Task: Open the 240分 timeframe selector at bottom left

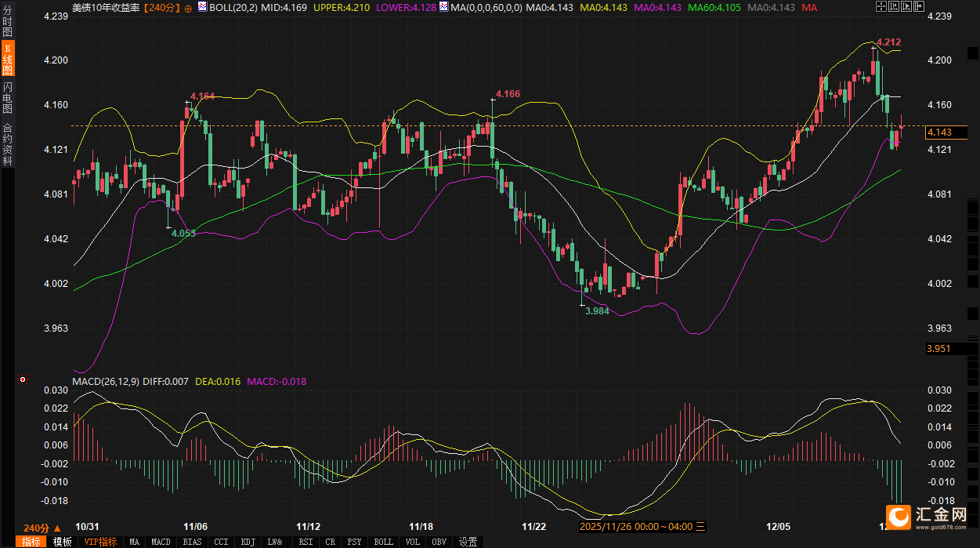Action: [x=38, y=528]
